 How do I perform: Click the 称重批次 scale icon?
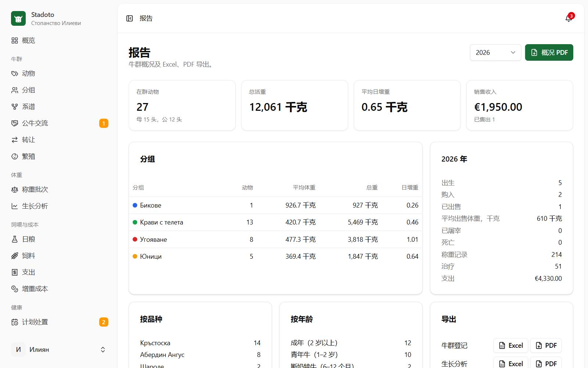[15, 190]
